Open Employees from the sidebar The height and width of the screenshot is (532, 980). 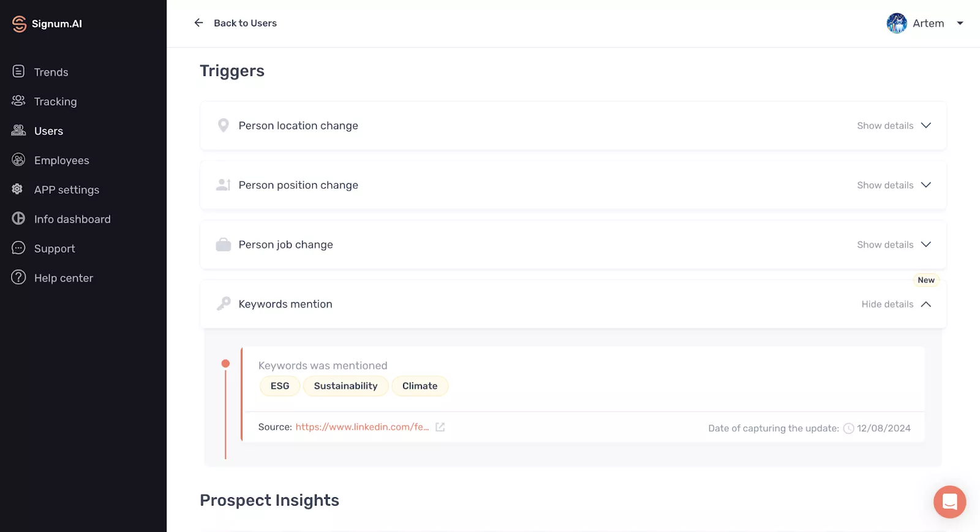click(61, 161)
